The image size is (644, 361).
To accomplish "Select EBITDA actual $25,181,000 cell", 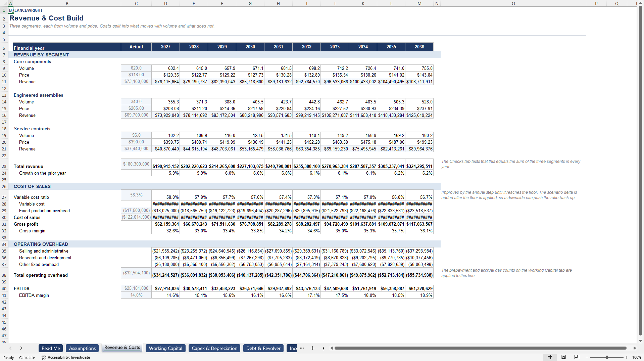I will tap(136, 288).
